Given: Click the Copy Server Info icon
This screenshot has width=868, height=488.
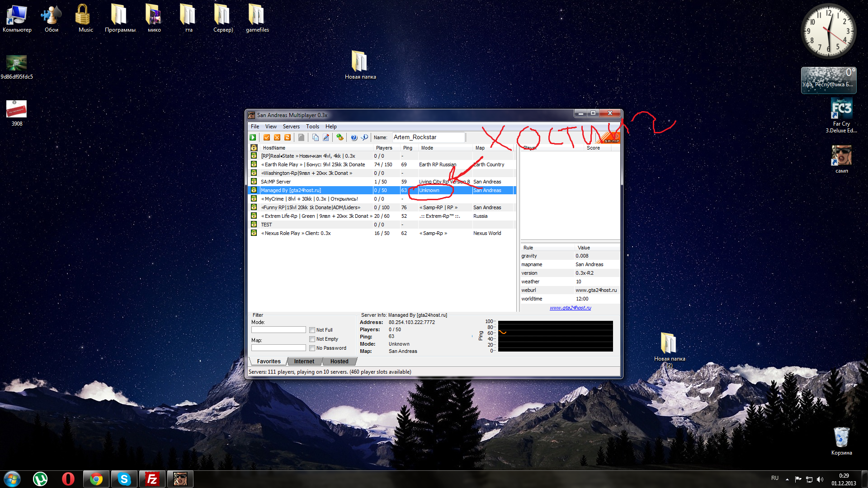Looking at the screenshot, I should pyautogui.click(x=316, y=137).
